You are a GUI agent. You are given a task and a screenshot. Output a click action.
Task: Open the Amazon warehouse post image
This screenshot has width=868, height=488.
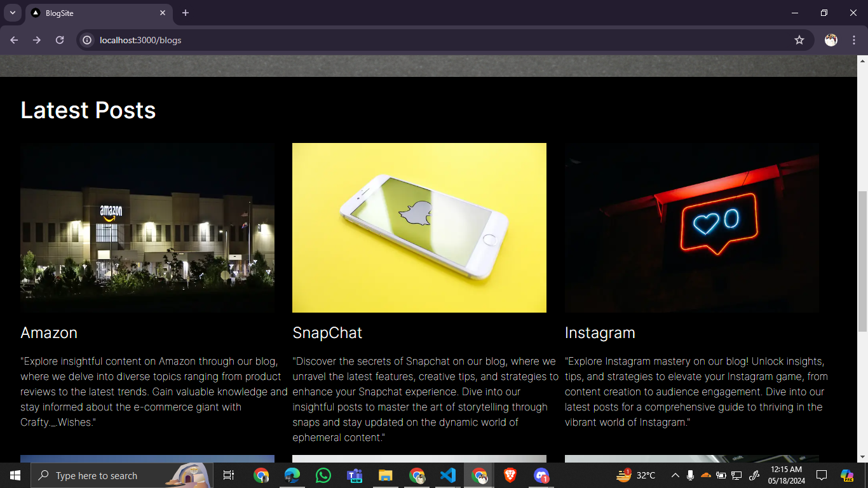point(147,227)
